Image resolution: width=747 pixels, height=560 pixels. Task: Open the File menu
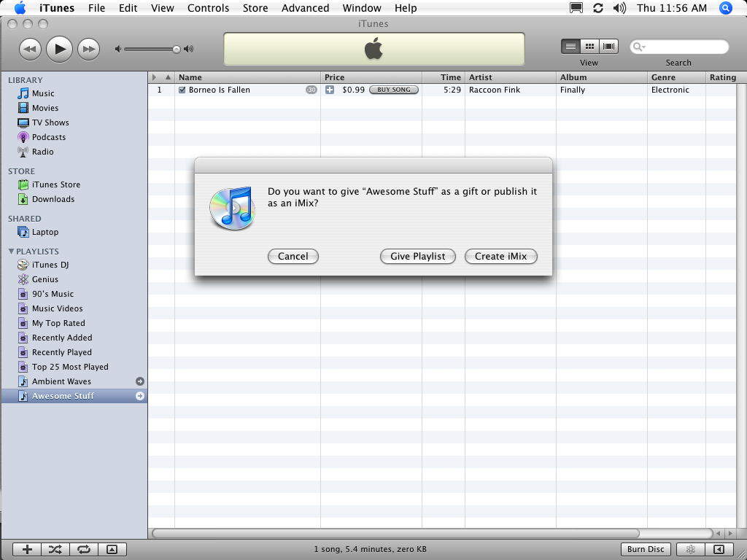(97, 8)
